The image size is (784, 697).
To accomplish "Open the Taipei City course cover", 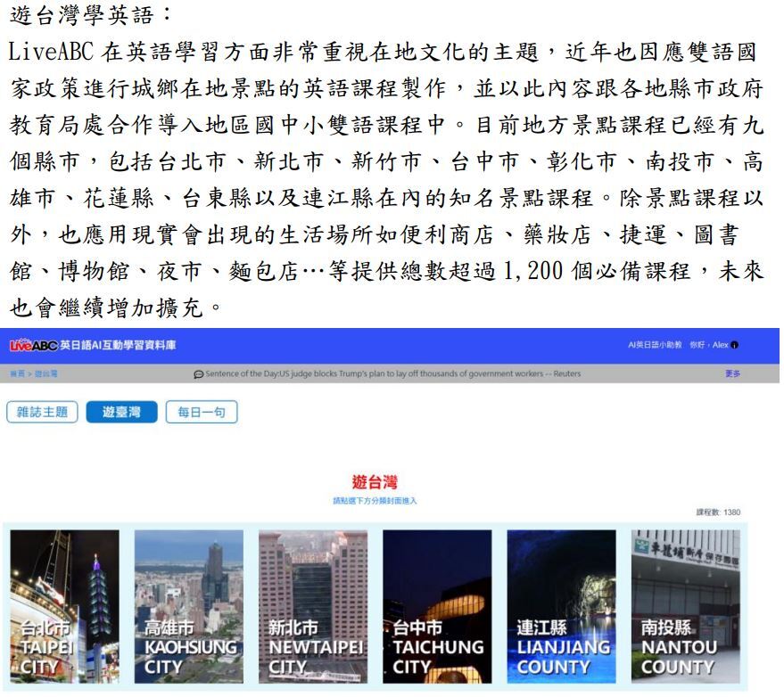I will tap(64, 606).
